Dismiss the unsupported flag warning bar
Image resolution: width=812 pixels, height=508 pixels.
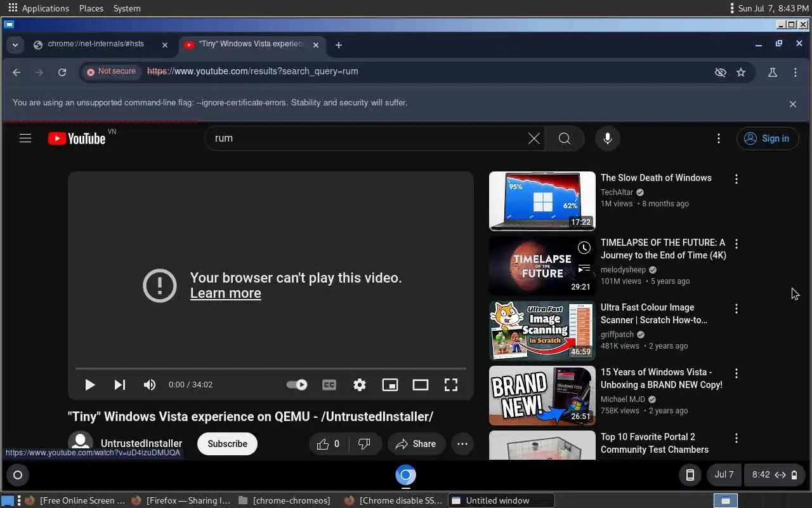pyautogui.click(x=793, y=104)
